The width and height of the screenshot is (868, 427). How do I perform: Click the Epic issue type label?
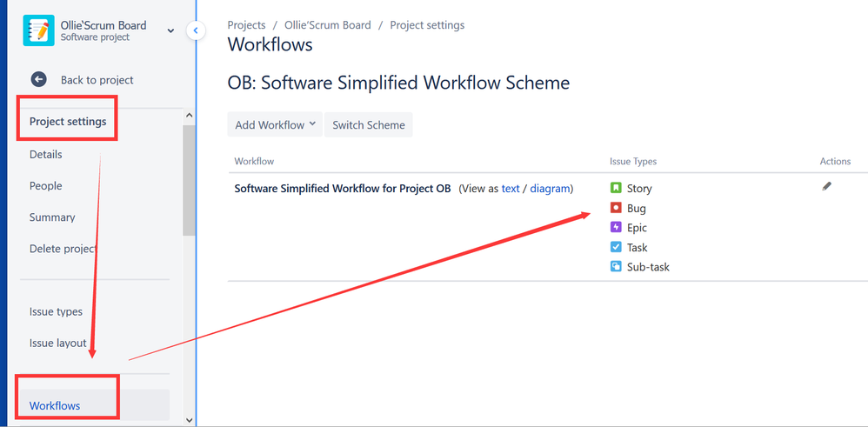[x=638, y=228]
